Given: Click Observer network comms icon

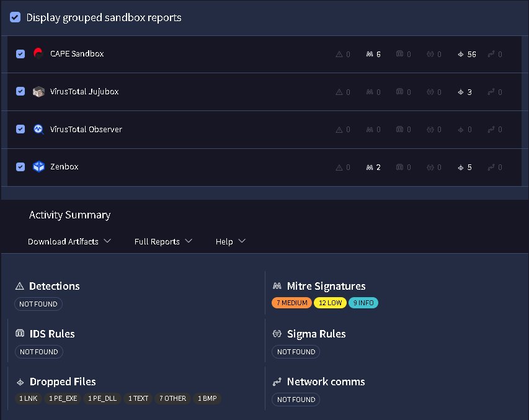Looking at the screenshot, I should coord(491,130).
